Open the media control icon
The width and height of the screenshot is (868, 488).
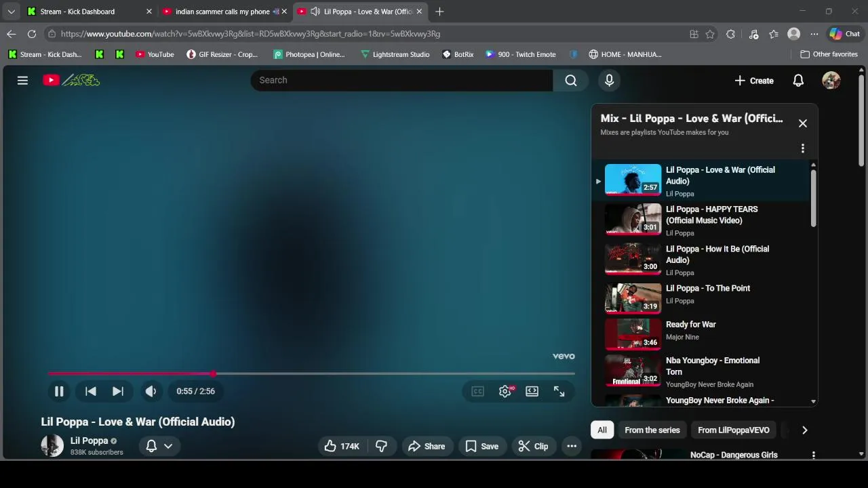pyautogui.click(x=753, y=34)
